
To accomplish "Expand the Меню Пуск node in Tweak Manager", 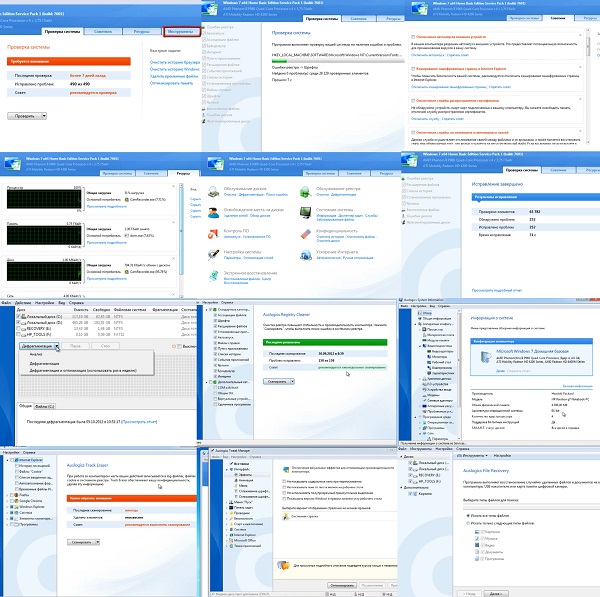I will coord(227,502).
